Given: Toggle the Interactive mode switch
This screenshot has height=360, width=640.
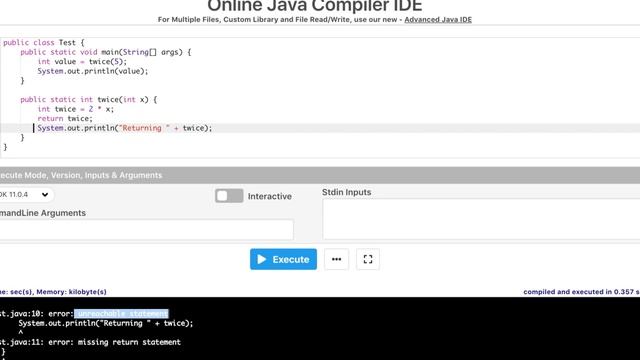Looking at the screenshot, I should 229,196.
